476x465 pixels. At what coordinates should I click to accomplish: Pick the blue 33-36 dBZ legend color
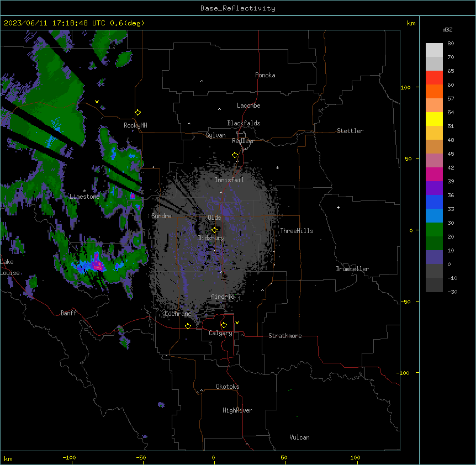coord(434,202)
